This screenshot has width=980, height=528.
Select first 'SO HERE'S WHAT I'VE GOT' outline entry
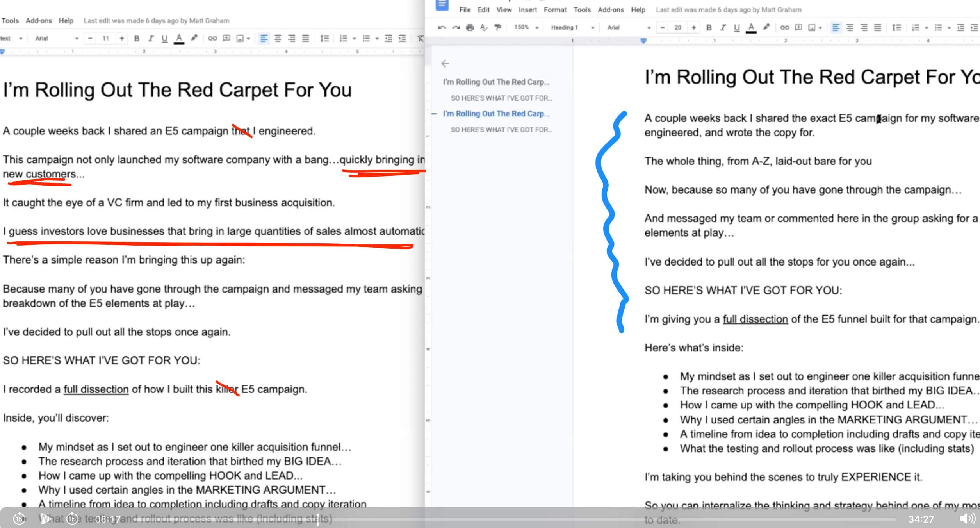(x=501, y=98)
